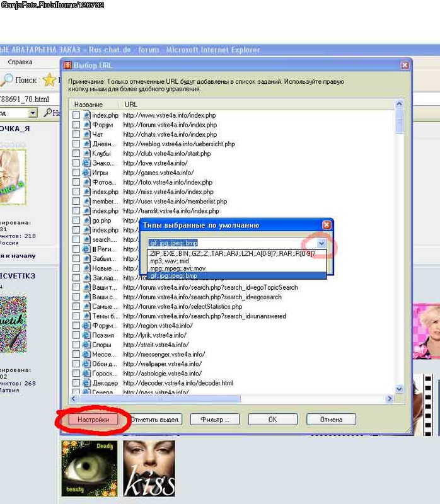Choose the .mp3;.wav;.mid option
This screenshot has height=504, width=440.
click(237, 261)
